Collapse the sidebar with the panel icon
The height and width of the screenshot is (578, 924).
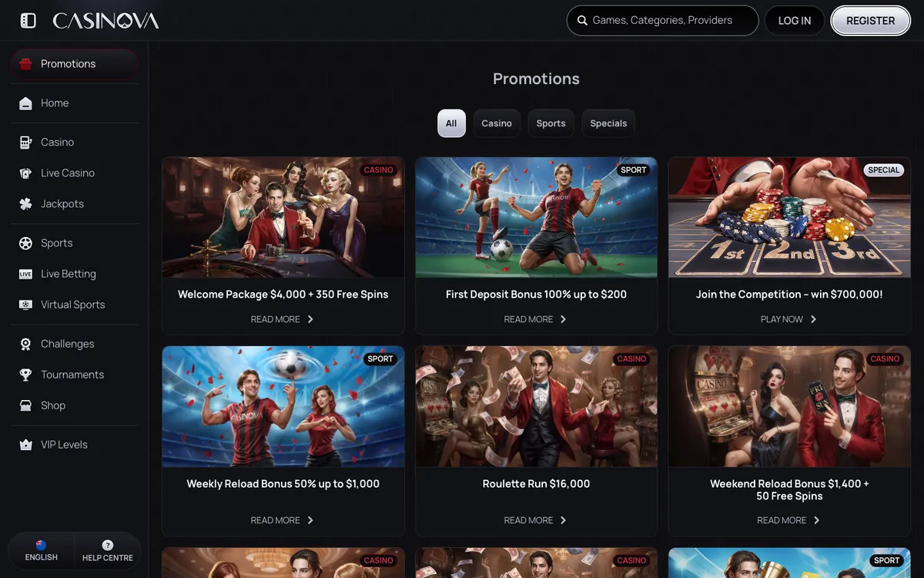click(x=28, y=21)
